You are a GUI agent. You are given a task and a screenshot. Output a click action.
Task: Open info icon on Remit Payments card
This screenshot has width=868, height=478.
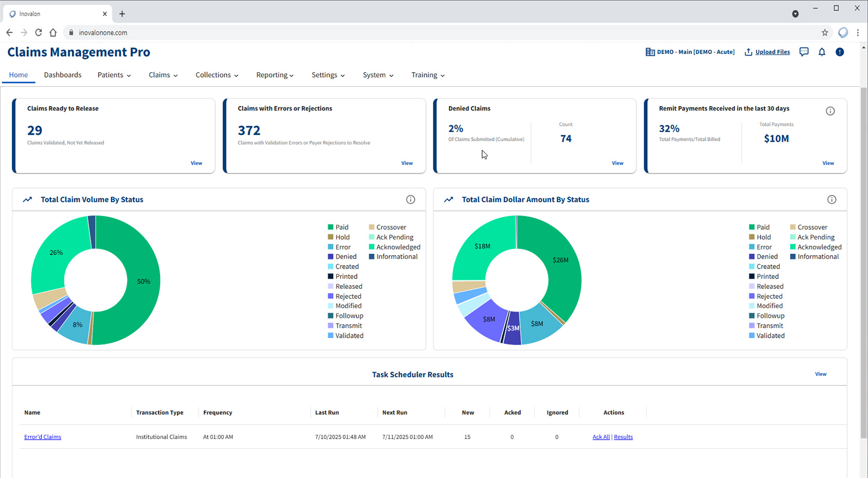(x=830, y=111)
